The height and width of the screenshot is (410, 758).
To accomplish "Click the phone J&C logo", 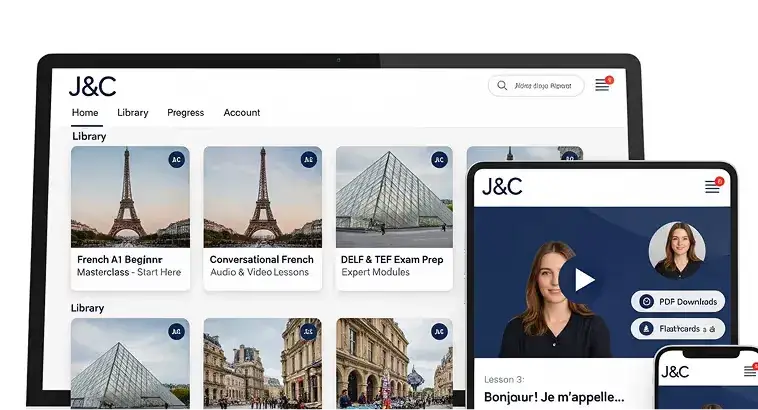I will pyautogui.click(x=675, y=372).
